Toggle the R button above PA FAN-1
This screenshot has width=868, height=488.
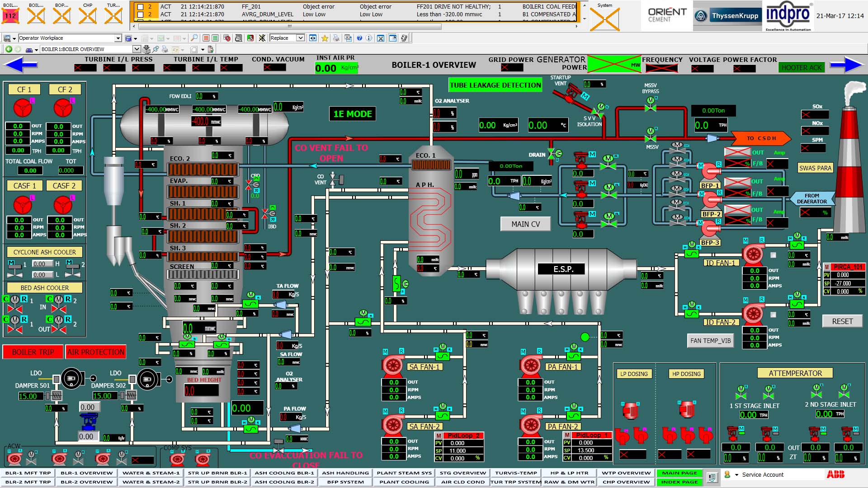[539, 351]
